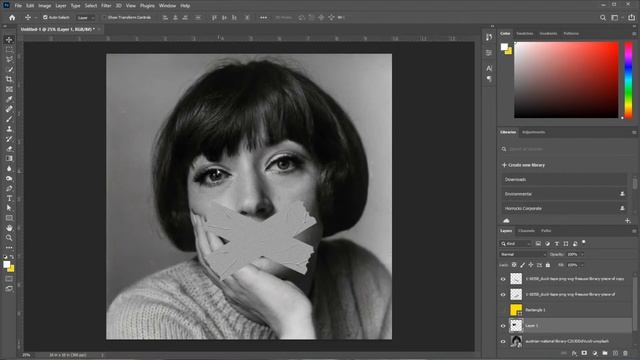This screenshot has width=640, height=360.
Task: Switch to the Channels tab
Action: click(527, 231)
